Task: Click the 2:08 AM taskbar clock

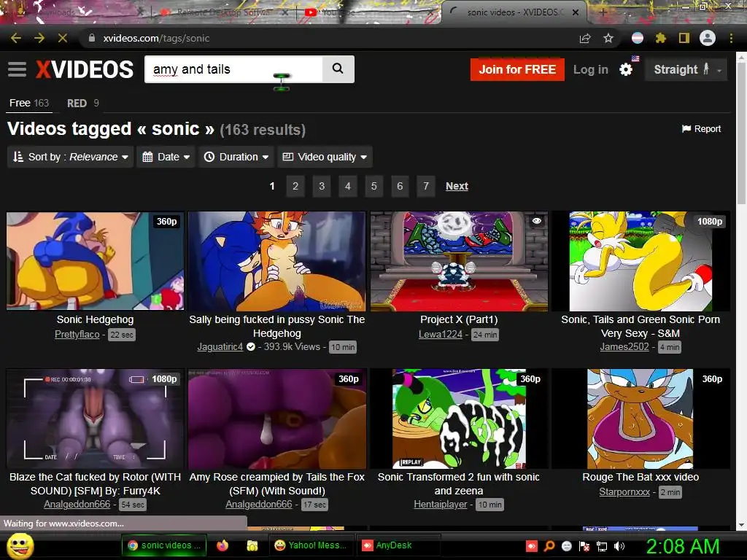Action: point(682,546)
